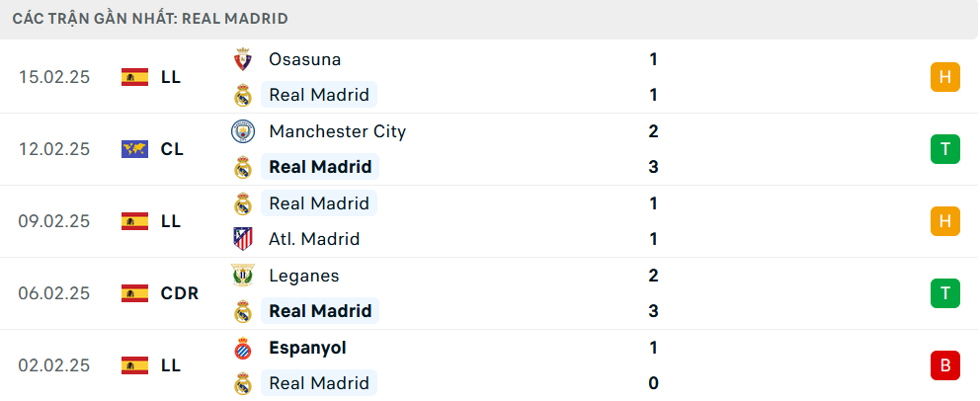Click the Leganes club crest
Image resolution: width=980 pixels, height=401 pixels.
click(242, 276)
